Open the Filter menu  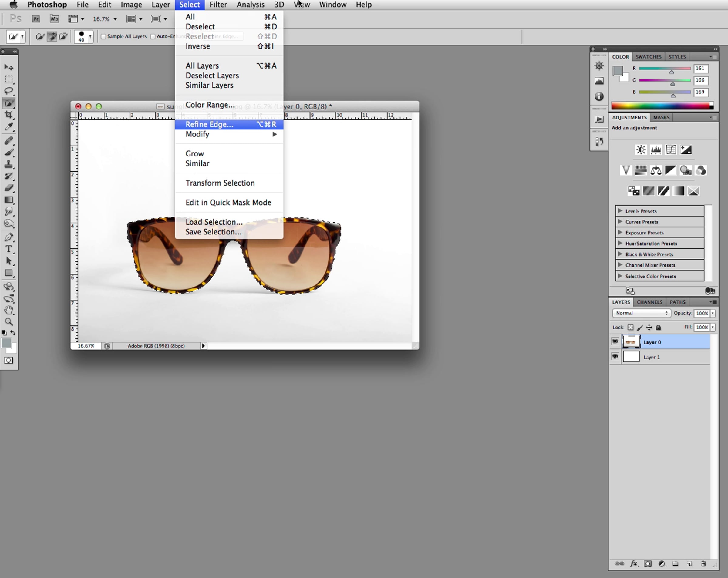(218, 5)
